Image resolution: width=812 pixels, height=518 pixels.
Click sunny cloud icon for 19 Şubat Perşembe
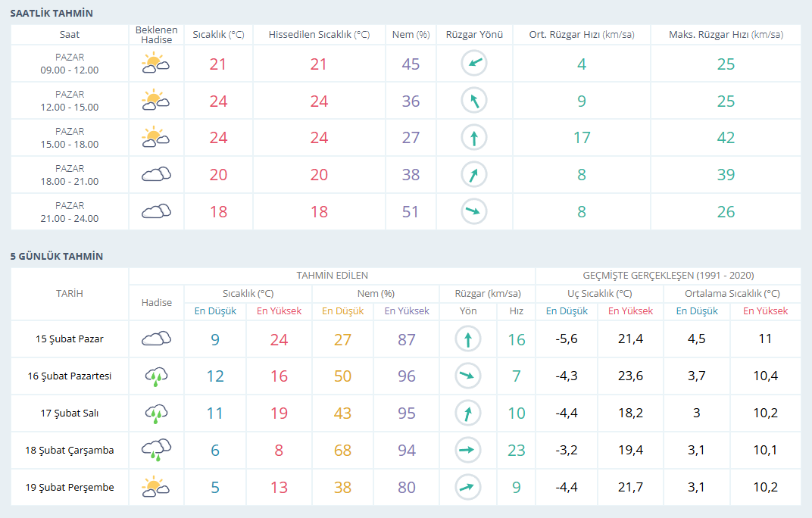coord(156,488)
